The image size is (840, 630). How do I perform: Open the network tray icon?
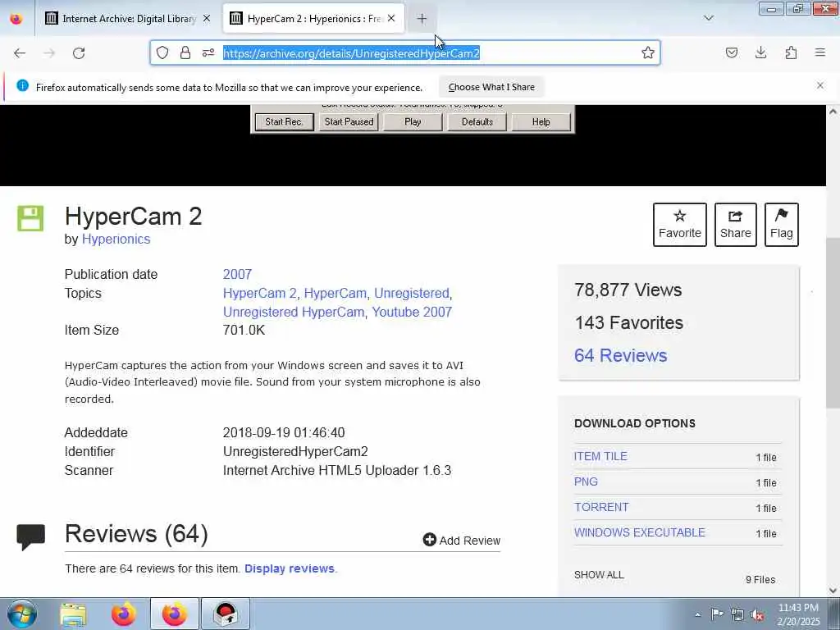[x=737, y=614]
